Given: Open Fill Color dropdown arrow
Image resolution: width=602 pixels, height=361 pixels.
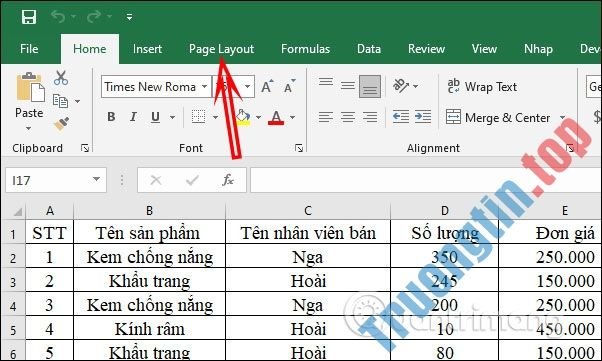Looking at the screenshot, I should click(258, 117).
